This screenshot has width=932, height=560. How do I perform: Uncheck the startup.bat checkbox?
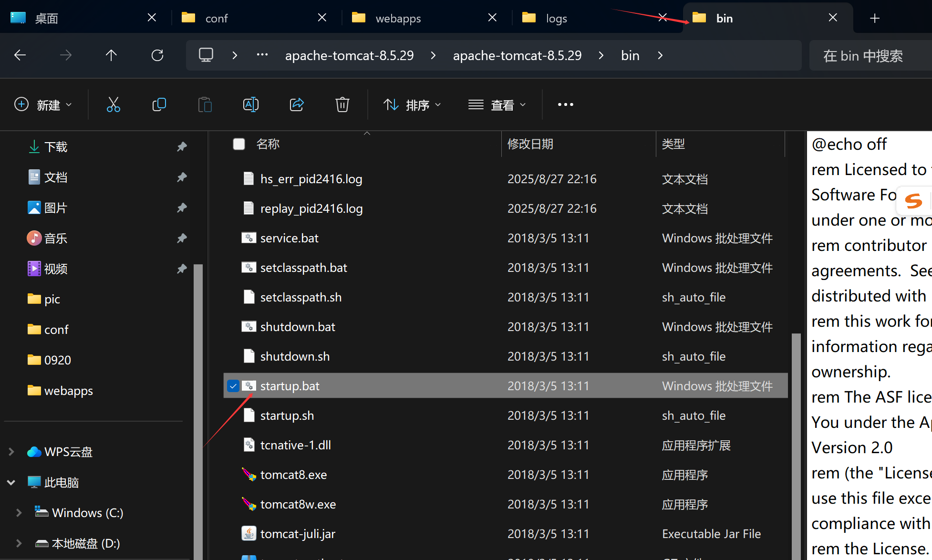tap(233, 386)
